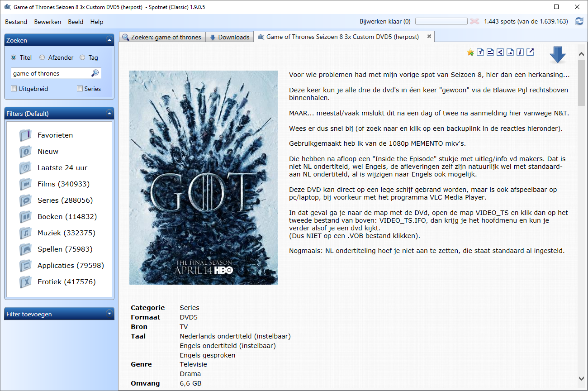Click the 'Drama' genre value
The height and width of the screenshot is (391, 588).
tap(190, 374)
